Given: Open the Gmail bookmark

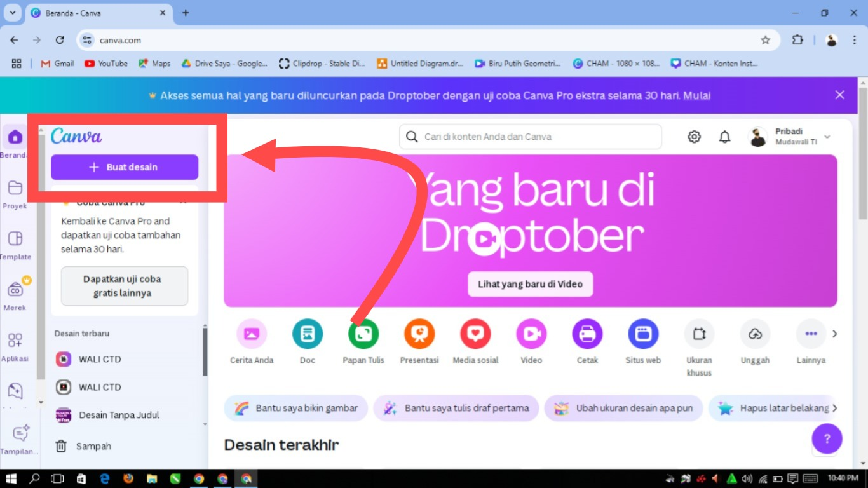Looking at the screenshot, I should coord(57,64).
